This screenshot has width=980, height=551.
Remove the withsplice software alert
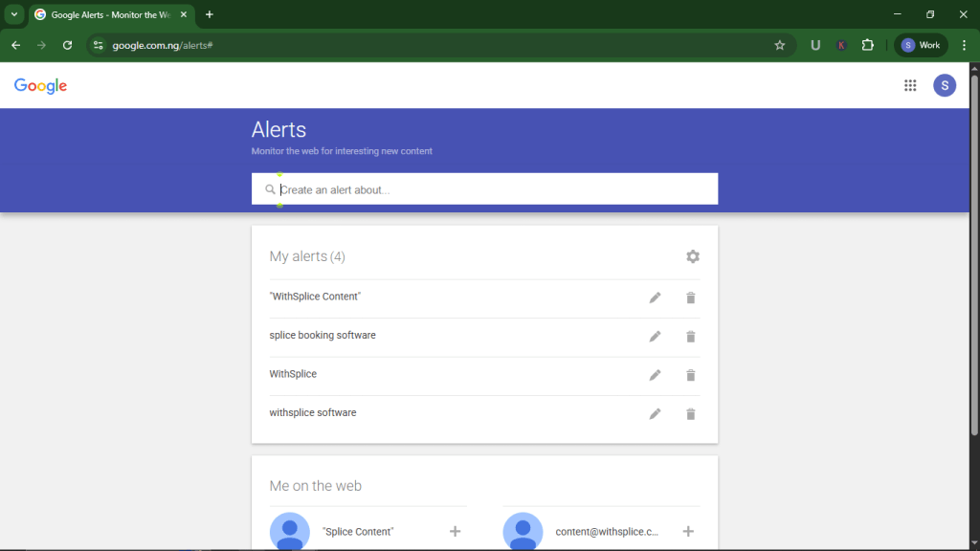click(690, 414)
